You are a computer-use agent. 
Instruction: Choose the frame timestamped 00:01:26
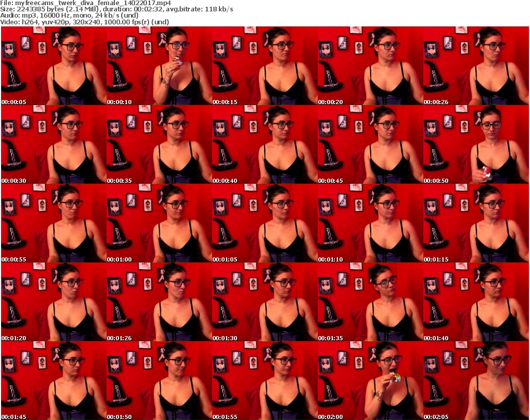pyautogui.click(x=159, y=302)
